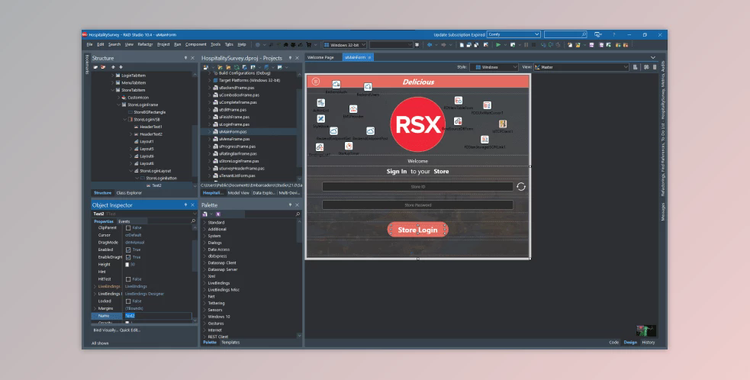Click the Update Subscription Expired notice
Image resolution: width=750 pixels, height=380 pixels.
click(x=459, y=34)
